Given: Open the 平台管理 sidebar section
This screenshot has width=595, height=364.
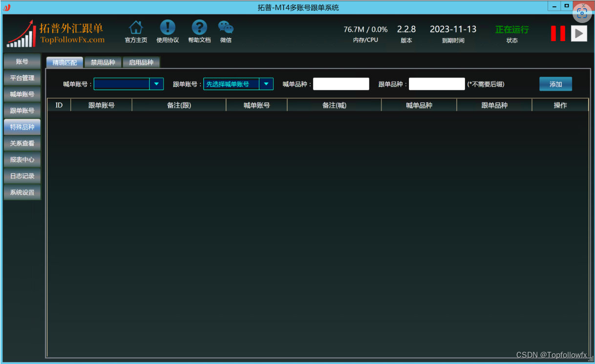Looking at the screenshot, I should (x=22, y=78).
